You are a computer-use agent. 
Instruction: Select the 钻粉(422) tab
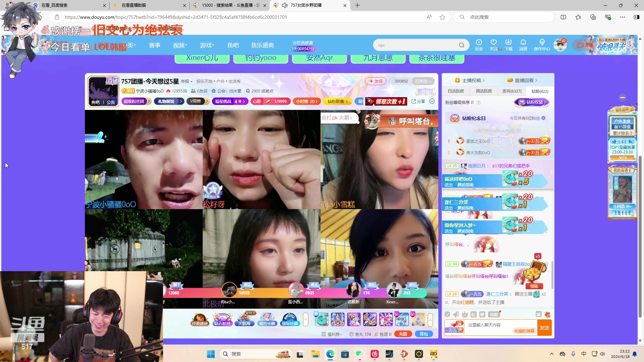[540, 91]
